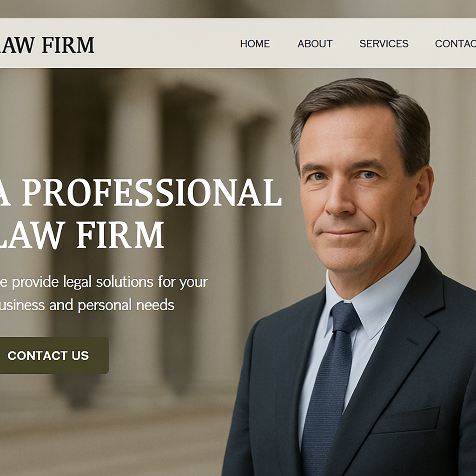Screen dimensions: 476x476
Task: Click the blurred strip above the navigation bar
Action: pyautogui.click(x=238, y=9)
